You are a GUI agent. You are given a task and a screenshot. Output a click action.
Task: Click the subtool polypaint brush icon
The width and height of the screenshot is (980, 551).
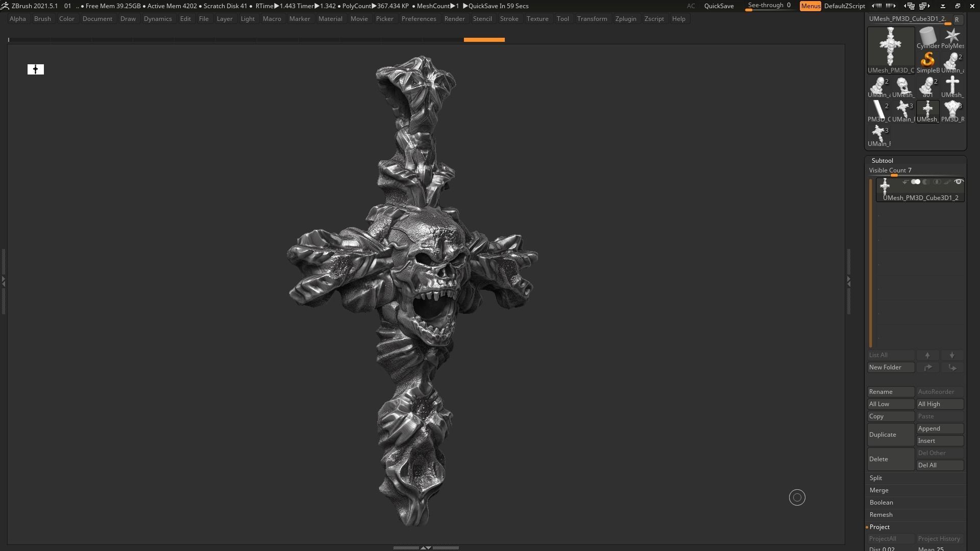point(947,182)
